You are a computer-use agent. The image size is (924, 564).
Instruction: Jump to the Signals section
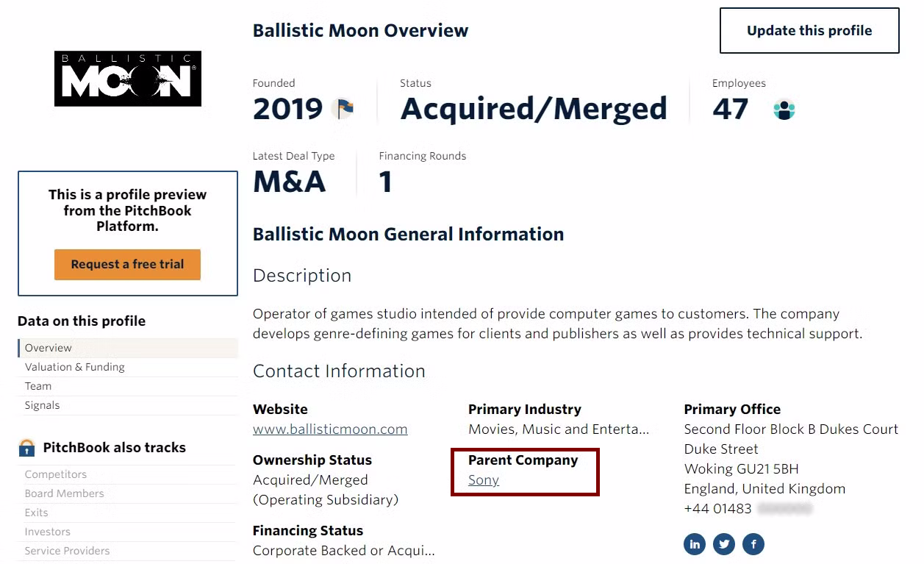43,405
